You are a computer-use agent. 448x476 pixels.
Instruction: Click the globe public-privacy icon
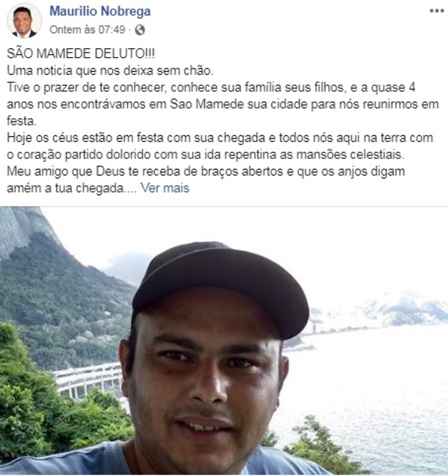coord(140,30)
